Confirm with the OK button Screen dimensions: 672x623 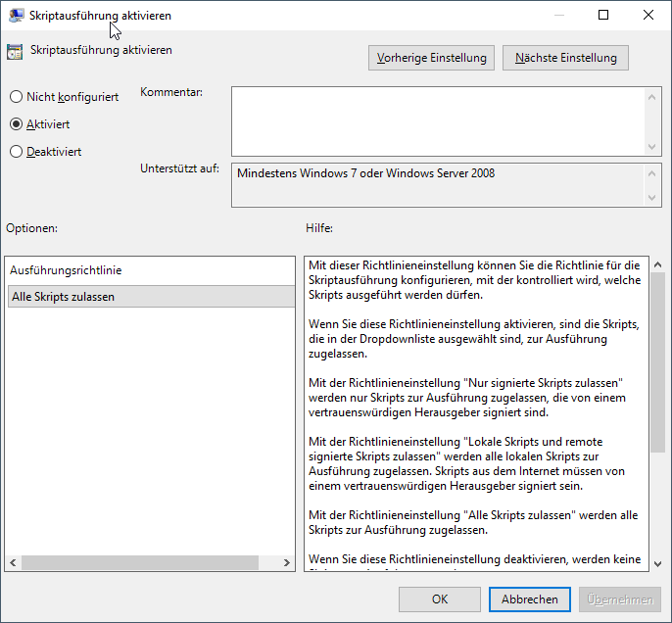pyautogui.click(x=440, y=599)
